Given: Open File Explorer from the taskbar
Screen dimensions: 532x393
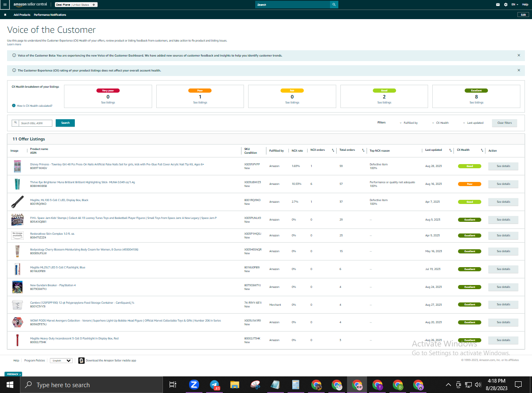Looking at the screenshot, I should pyautogui.click(x=235, y=385).
